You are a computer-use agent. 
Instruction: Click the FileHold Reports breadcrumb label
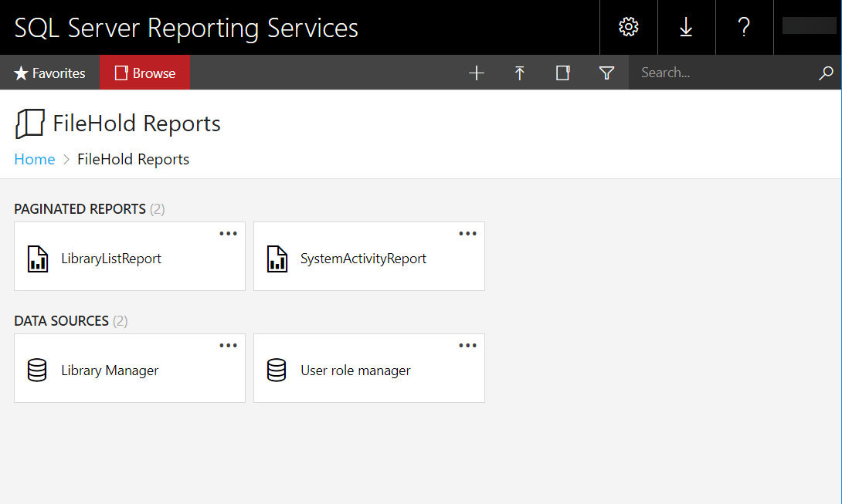(133, 159)
